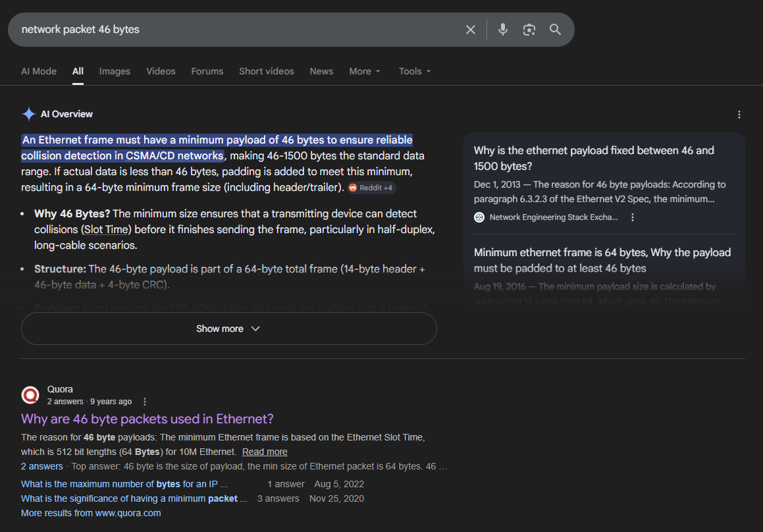
Task: Open search by image camera icon
Action: point(529,30)
